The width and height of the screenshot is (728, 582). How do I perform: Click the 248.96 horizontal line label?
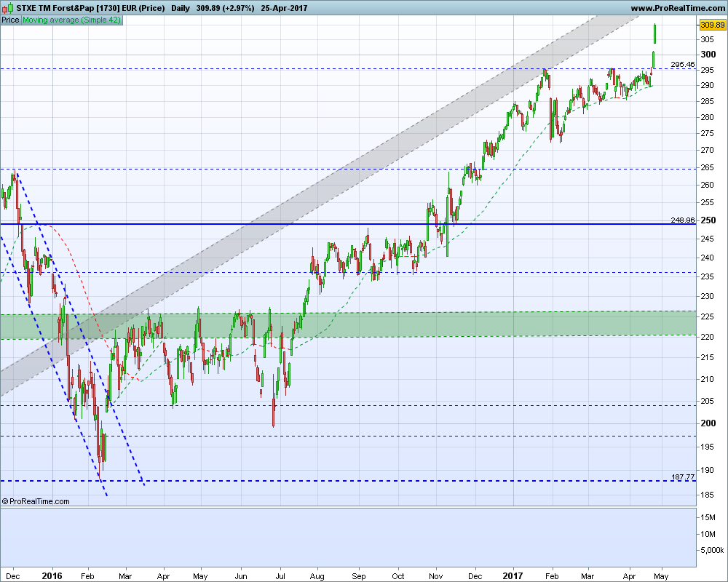coord(683,220)
